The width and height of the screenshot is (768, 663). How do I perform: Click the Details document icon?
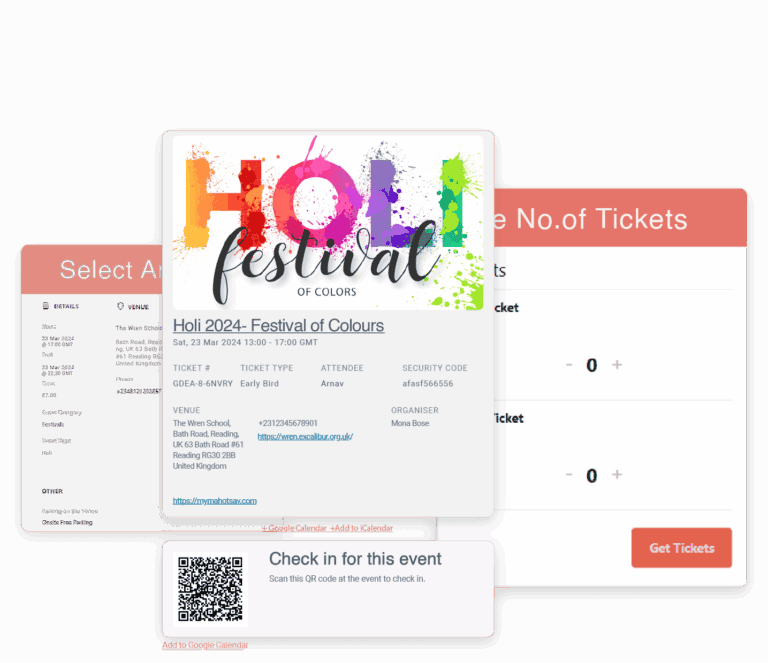coord(46,306)
